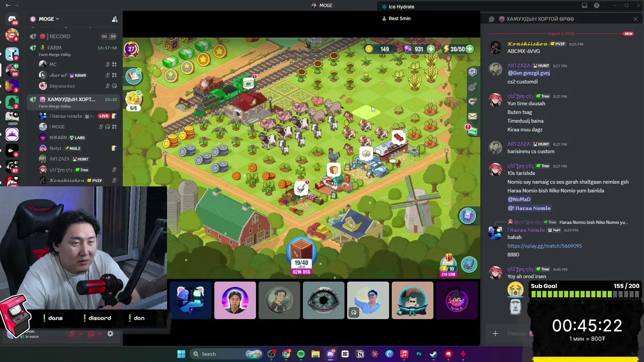
Task: Open the game settings gear icon
Action: 472,72
